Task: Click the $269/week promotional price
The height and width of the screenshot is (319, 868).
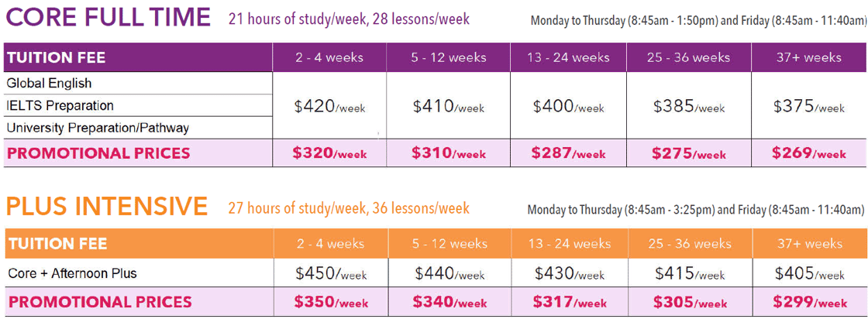Action: [808, 153]
